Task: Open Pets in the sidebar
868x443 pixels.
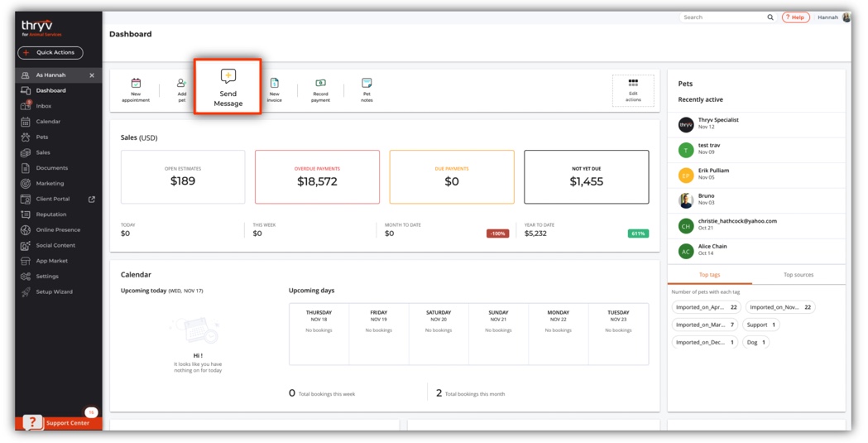Action: [x=42, y=137]
